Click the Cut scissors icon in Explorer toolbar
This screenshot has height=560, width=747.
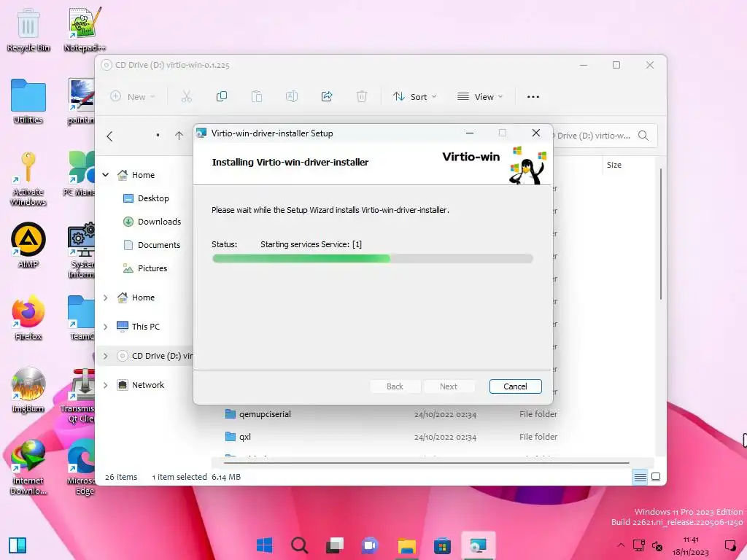coord(186,97)
